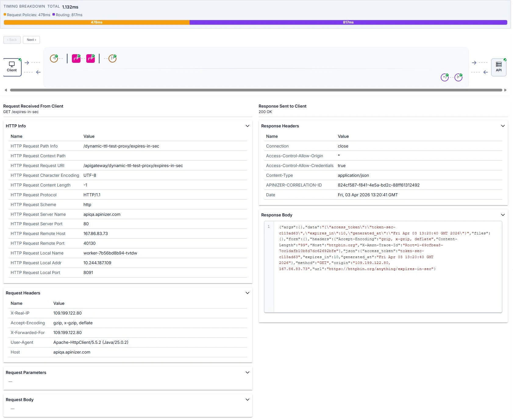Collapse the Request Headers section

pyautogui.click(x=247, y=293)
